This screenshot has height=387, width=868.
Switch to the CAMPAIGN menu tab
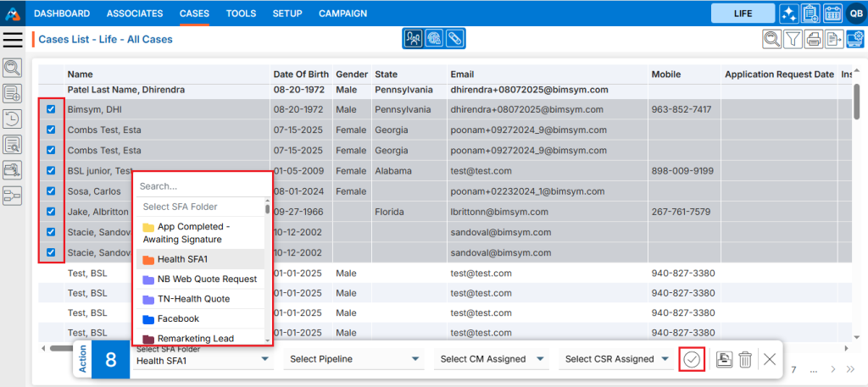tap(342, 14)
